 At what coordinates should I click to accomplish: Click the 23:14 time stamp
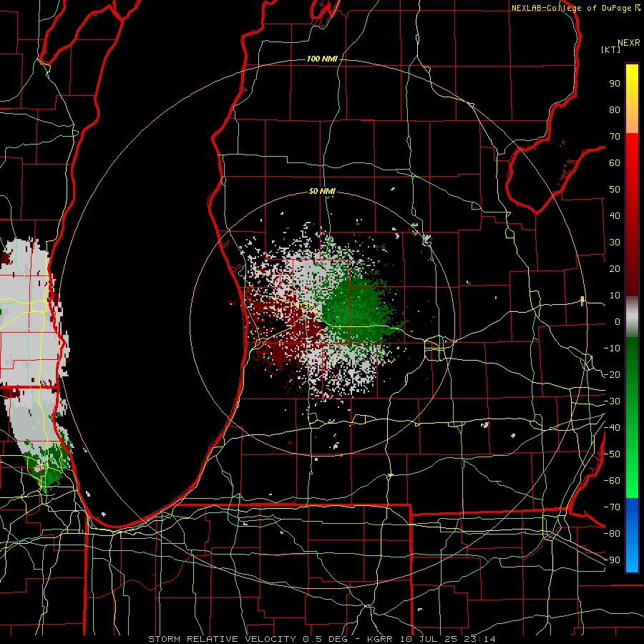[479, 639]
